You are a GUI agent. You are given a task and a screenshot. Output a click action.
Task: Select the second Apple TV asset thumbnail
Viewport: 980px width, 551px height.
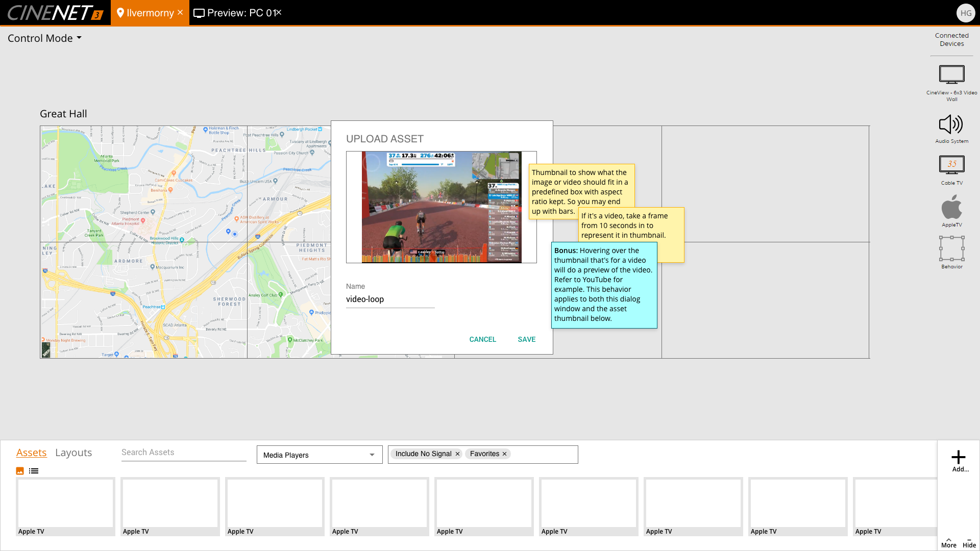[170, 507]
